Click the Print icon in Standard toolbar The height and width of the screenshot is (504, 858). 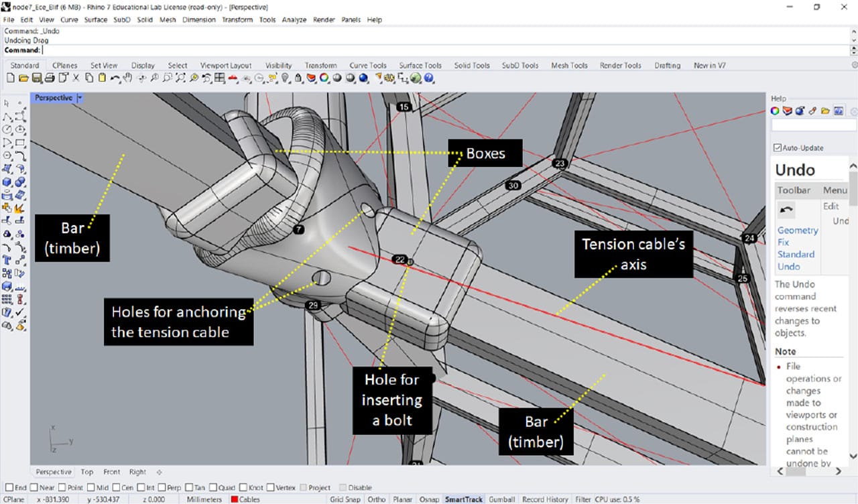50,78
